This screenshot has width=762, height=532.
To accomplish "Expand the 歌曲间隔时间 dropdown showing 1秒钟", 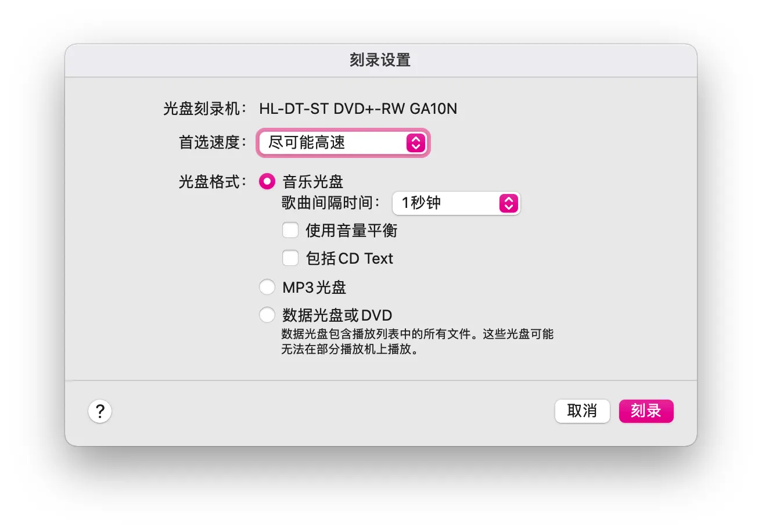I will 457,203.
